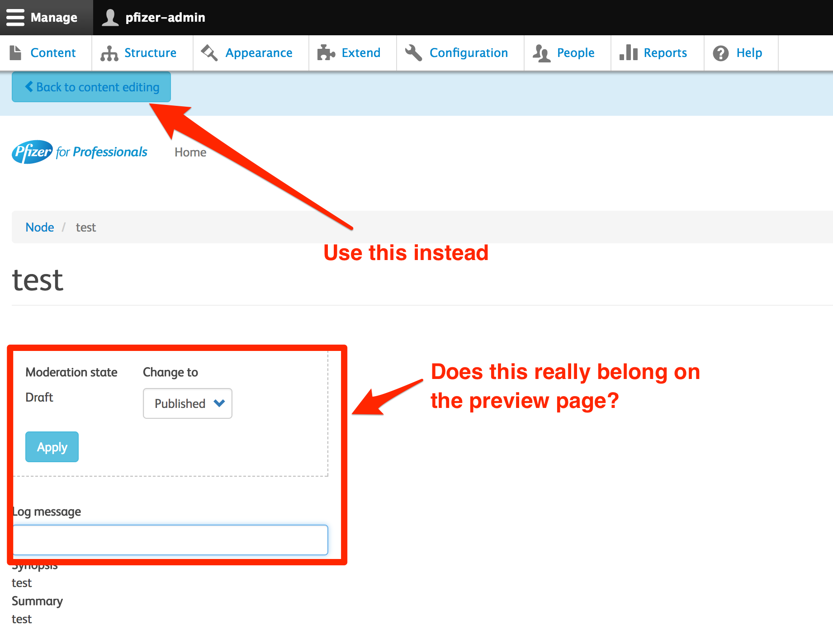Image resolution: width=833 pixels, height=644 pixels.
Task: Click the Log message text field
Action: 170,540
